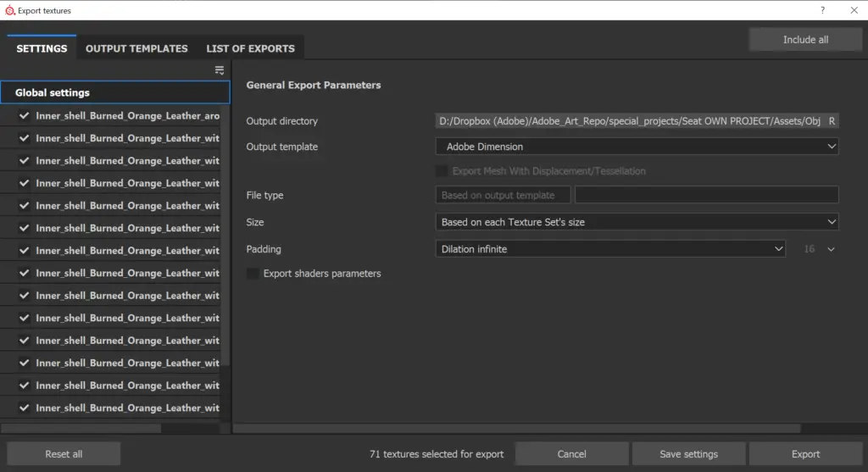Image resolution: width=868 pixels, height=472 pixels.
Task: Click the question mark help icon
Action: [822, 10]
